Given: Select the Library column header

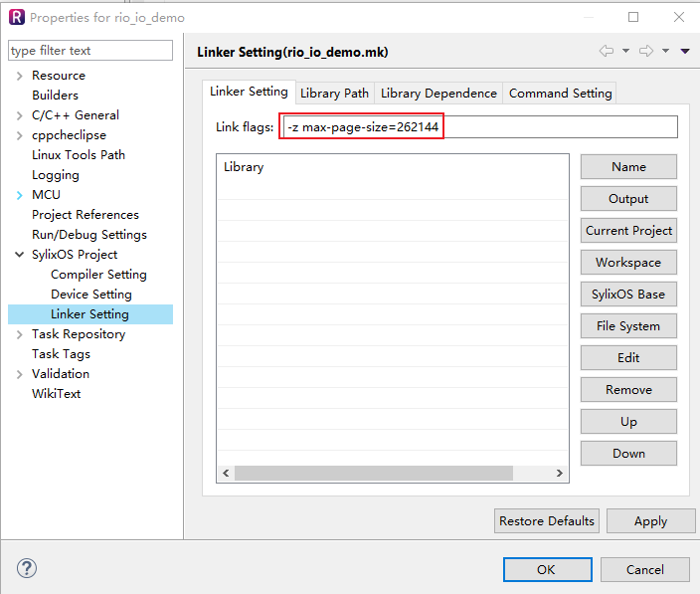Looking at the screenshot, I should 244,167.
